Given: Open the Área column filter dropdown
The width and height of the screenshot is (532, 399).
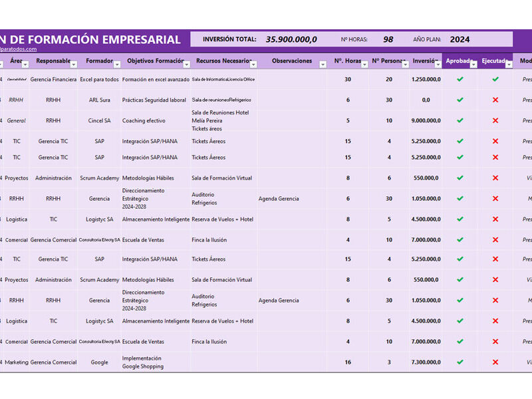Looking at the screenshot, I should 25,65.
